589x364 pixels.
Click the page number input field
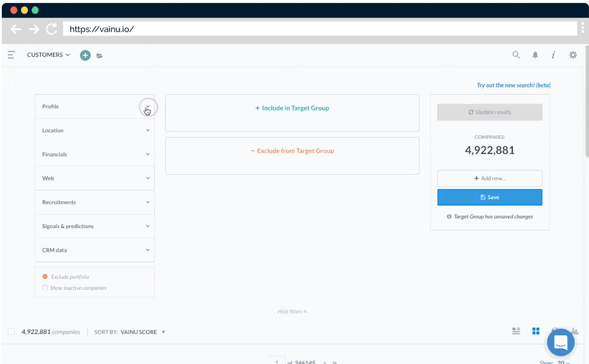tap(277, 360)
